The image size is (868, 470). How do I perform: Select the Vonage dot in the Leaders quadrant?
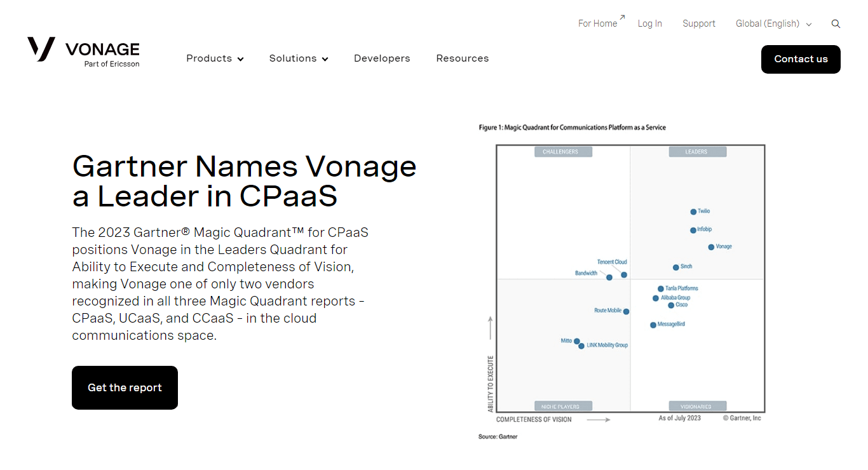(x=711, y=246)
